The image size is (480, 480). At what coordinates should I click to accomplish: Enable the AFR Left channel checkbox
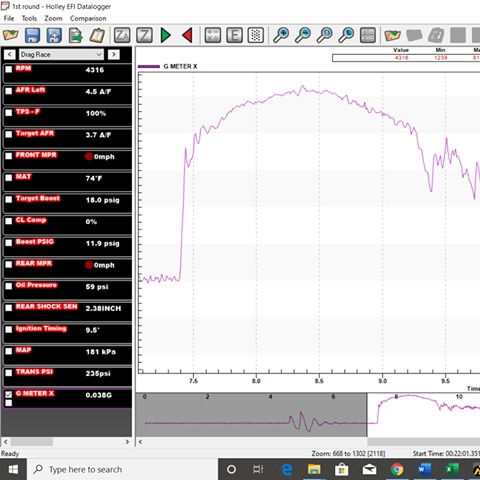point(9,91)
